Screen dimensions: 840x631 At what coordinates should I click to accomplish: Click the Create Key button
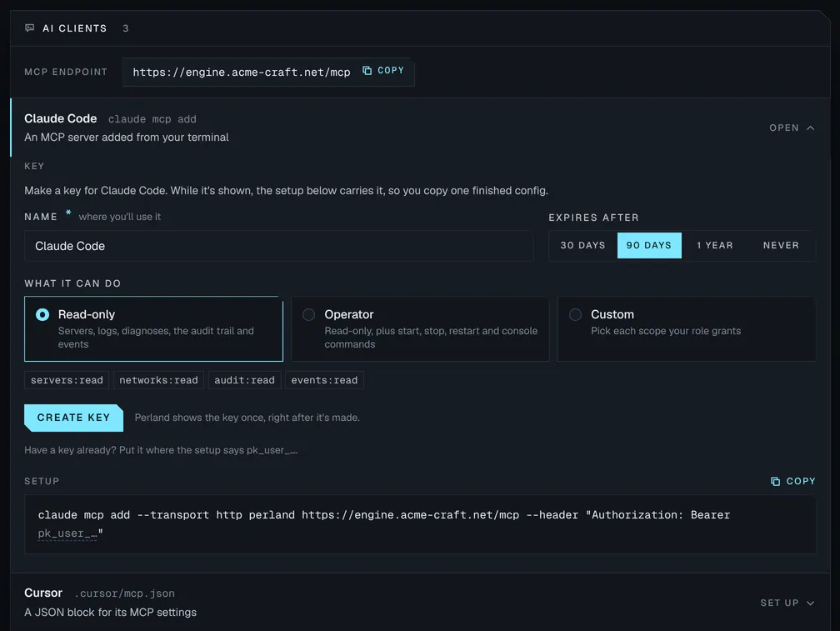coord(73,418)
